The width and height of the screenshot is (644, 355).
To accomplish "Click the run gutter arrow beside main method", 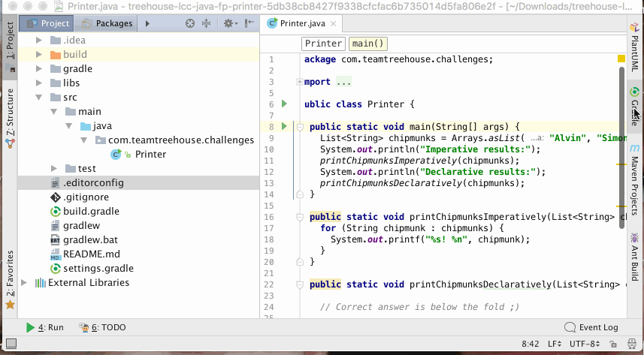I will click(x=284, y=126).
